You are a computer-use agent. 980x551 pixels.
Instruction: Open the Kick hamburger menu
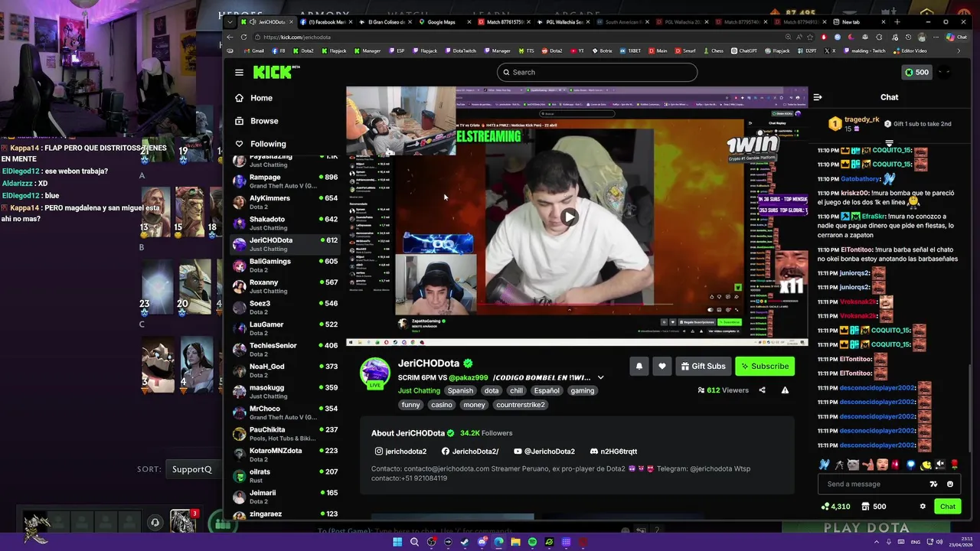tap(239, 72)
